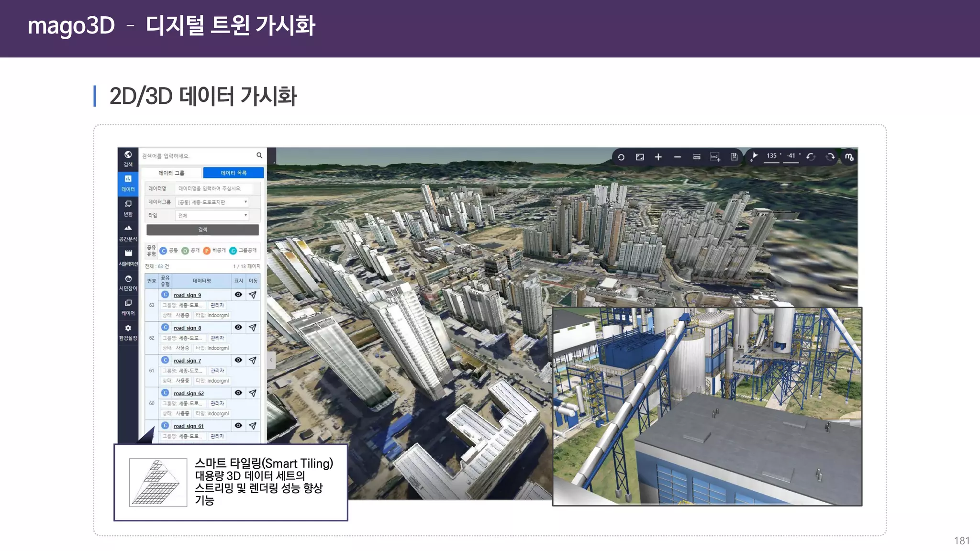Zoom out with the minus icon
The height and width of the screenshot is (551, 980).
tap(678, 157)
